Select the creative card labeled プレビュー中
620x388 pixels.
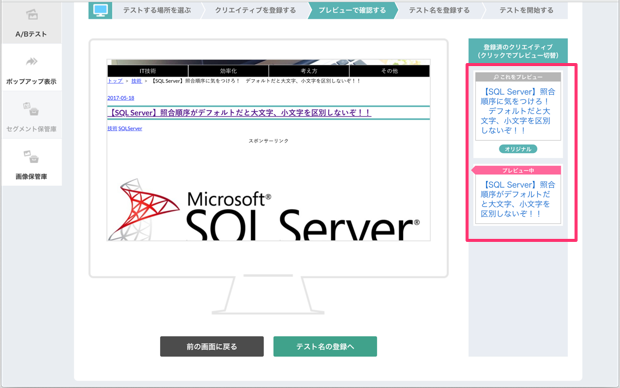point(518,195)
